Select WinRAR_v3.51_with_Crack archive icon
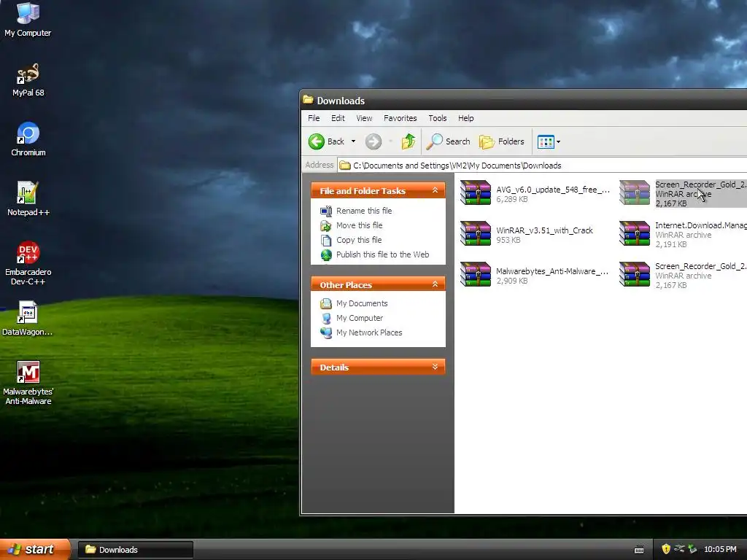The height and width of the screenshot is (560, 747). pyautogui.click(x=476, y=233)
